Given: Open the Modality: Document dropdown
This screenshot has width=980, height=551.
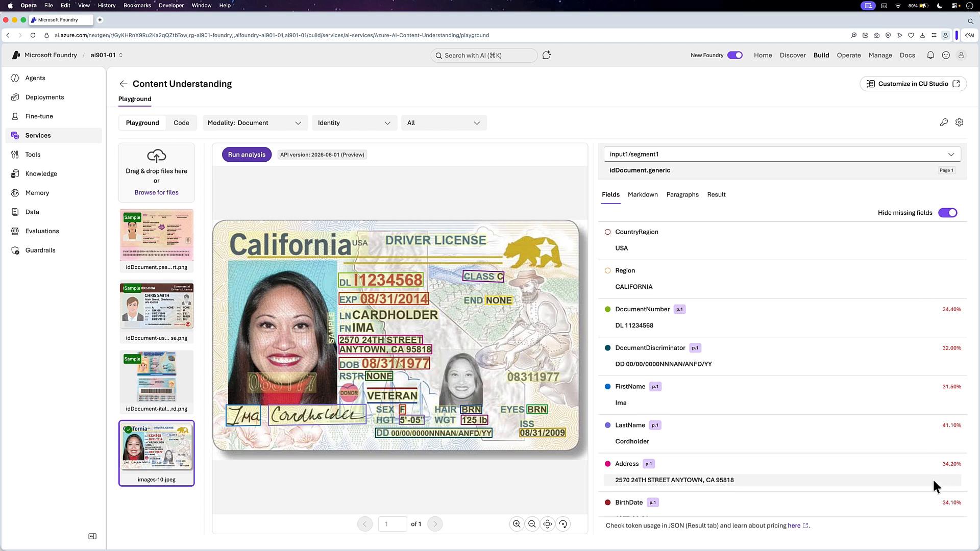Looking at the screenshot, I should [x=255, y=123].
